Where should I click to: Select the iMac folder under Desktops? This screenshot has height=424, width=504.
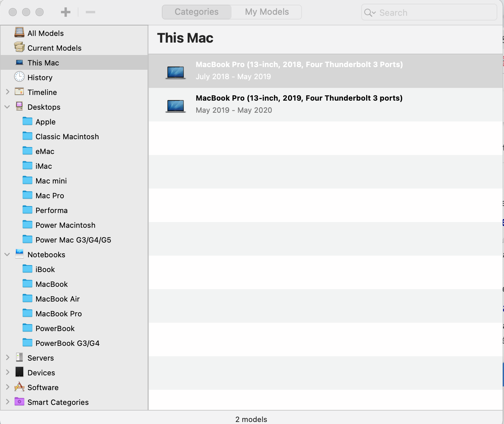[44, 166]
